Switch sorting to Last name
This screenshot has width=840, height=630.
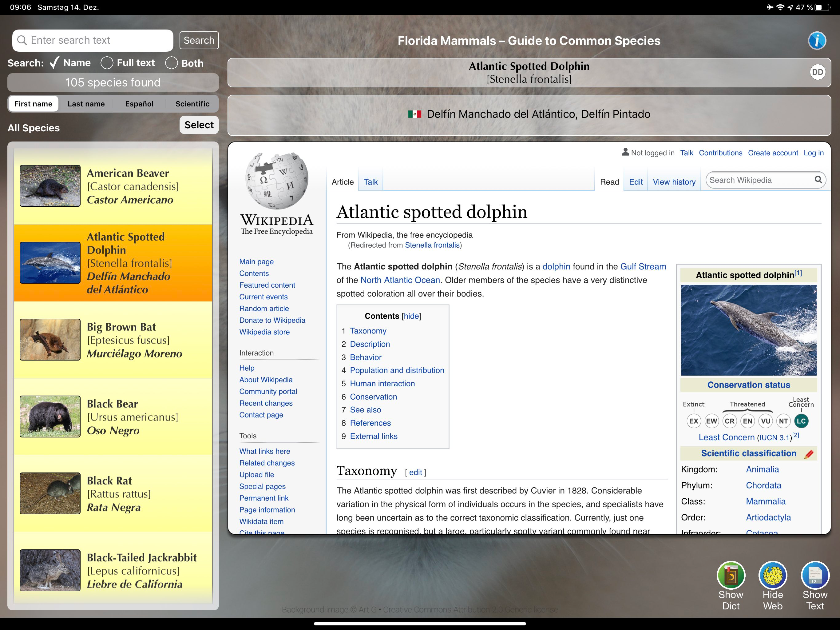[x=86, y=104]
